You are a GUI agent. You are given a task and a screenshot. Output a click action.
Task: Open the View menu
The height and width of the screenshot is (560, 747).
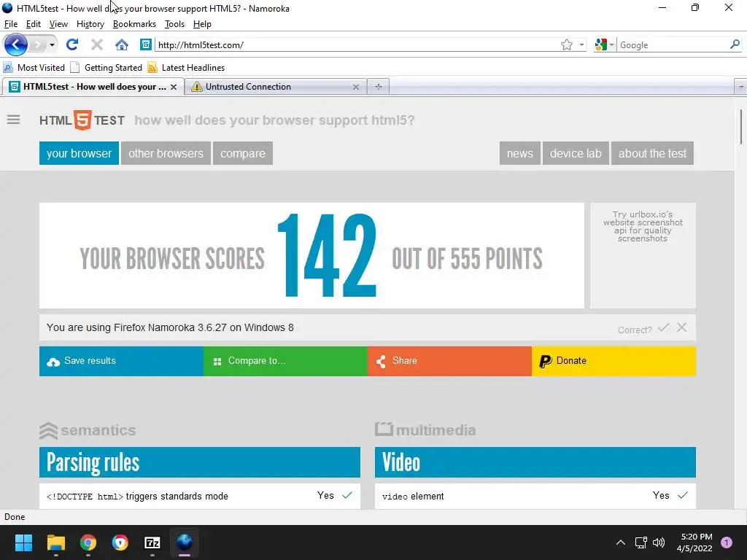58,24
